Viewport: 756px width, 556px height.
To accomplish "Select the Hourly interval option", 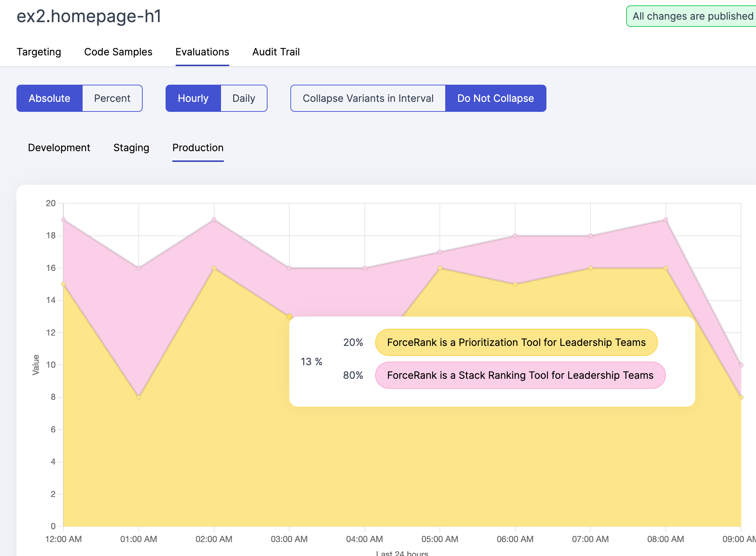I will point(193,98).
